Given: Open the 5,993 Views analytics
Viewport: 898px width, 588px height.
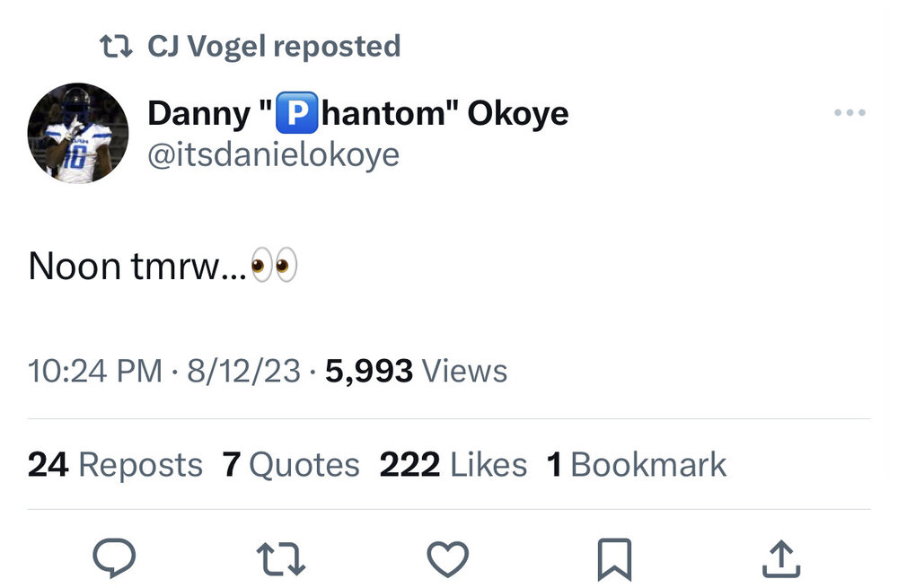Looking at the screenshot, I should (x=416, y=371).
